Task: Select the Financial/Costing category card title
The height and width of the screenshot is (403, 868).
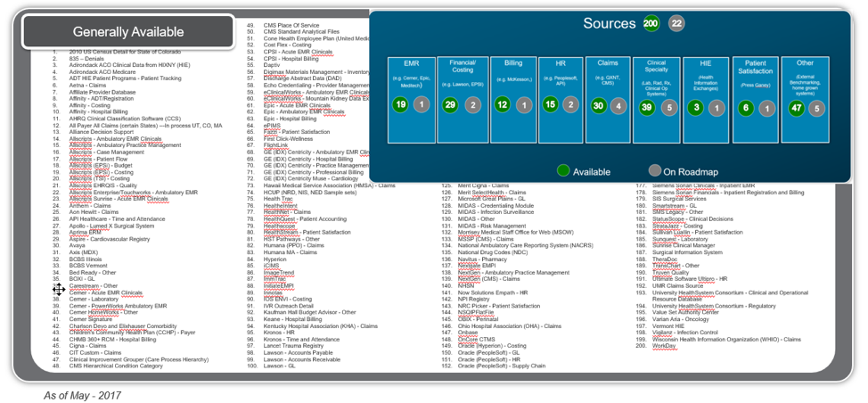Action: coord(463,67)
